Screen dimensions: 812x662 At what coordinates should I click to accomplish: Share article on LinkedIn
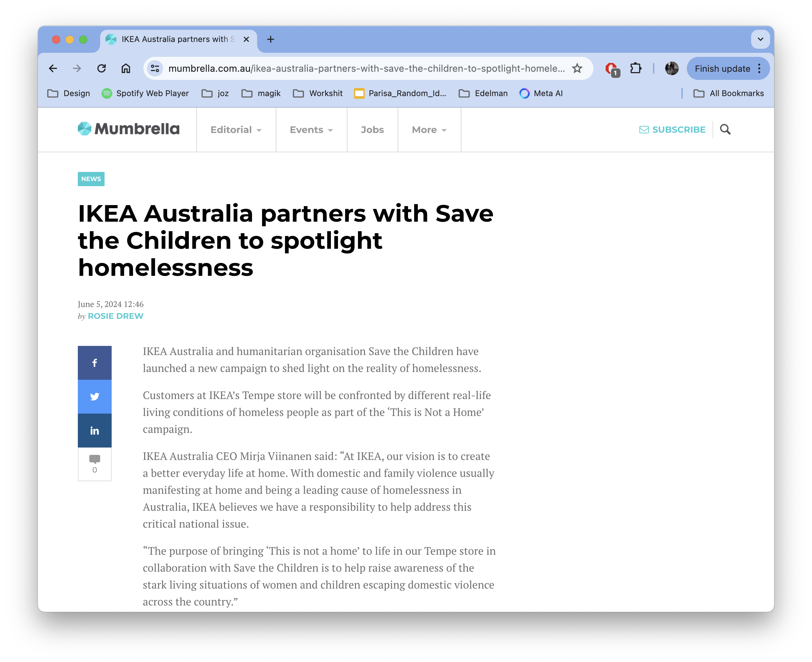coord(94,431)
